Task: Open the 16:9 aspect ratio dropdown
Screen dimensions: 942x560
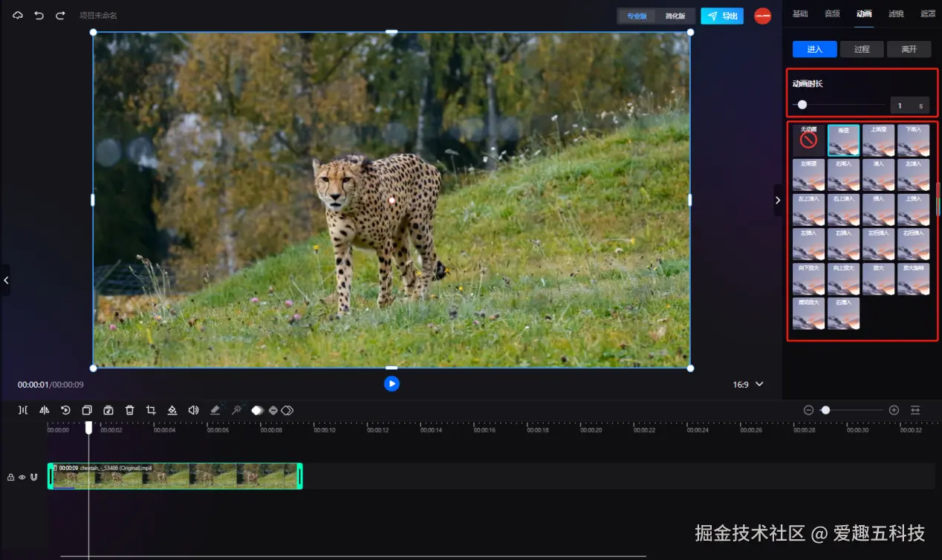Action: (x=748, y=384)
